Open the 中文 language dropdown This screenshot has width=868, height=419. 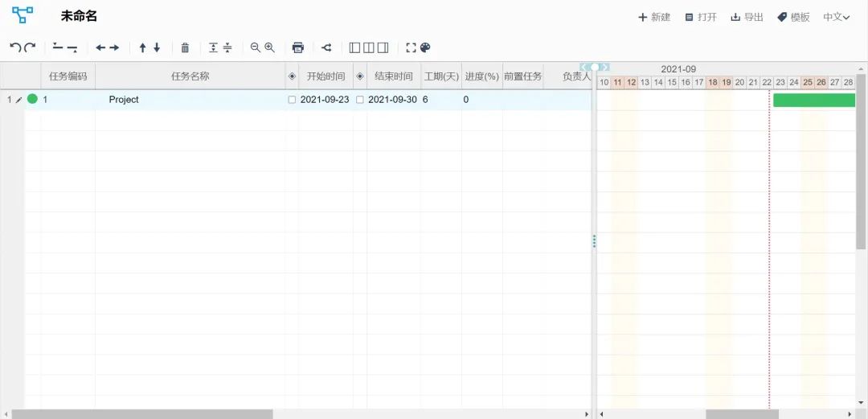click(837, 17)
